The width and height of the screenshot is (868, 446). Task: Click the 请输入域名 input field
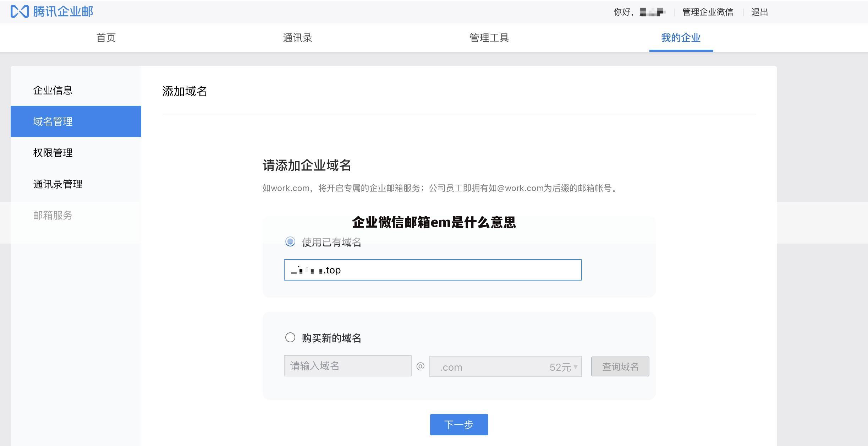tap(347, 366)
